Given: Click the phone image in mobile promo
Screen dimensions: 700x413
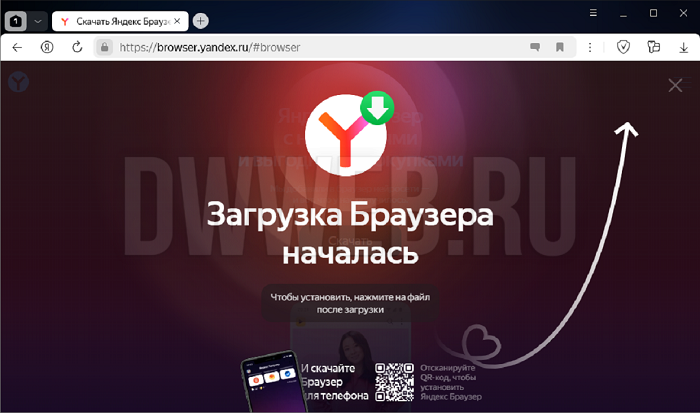Looking at the screenshot, I should [x=273, y=382].
